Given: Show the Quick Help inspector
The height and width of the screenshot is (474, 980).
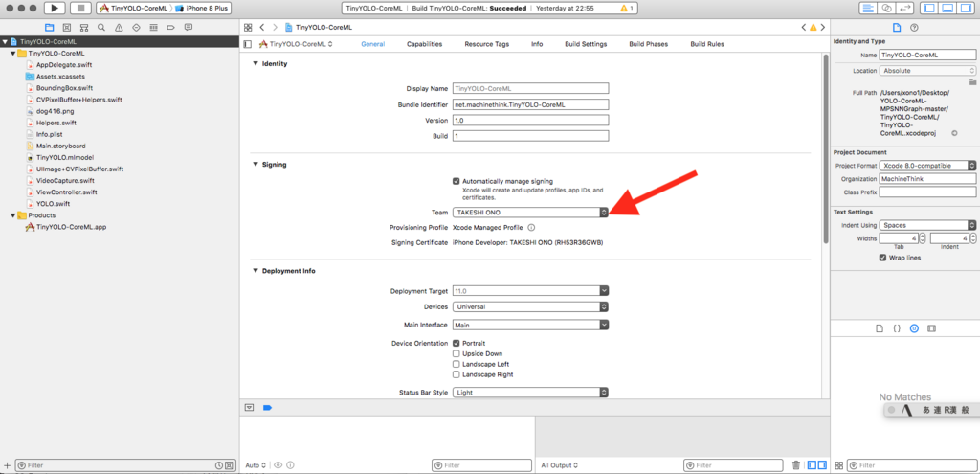Looking at the screenshot, I should pos(914,28).
